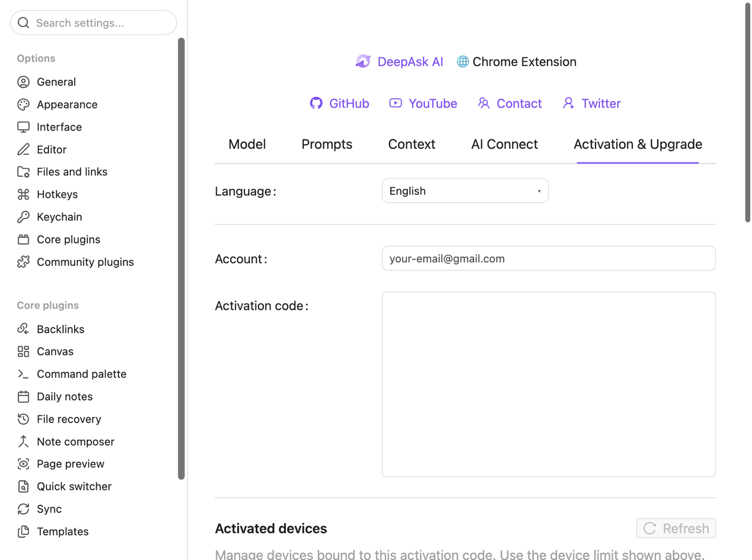Click the main panel vertical scrollbar
The image size is (752, 560).
[747, 112]
